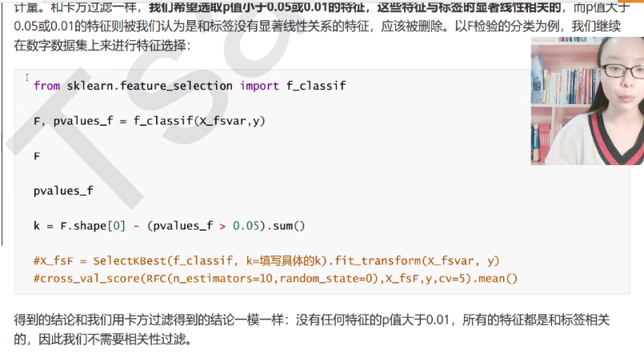Click 'F.shape[0]' in the k assignment

click(x=93, y=226)
